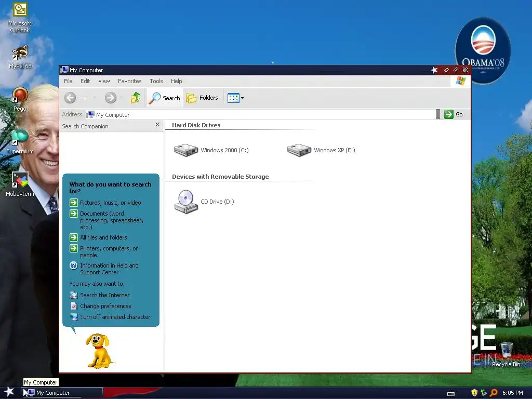Open the MyPal 68 desktop shortcut
Viewport: 532px width, 399px height.
click(x=20, y=57)
